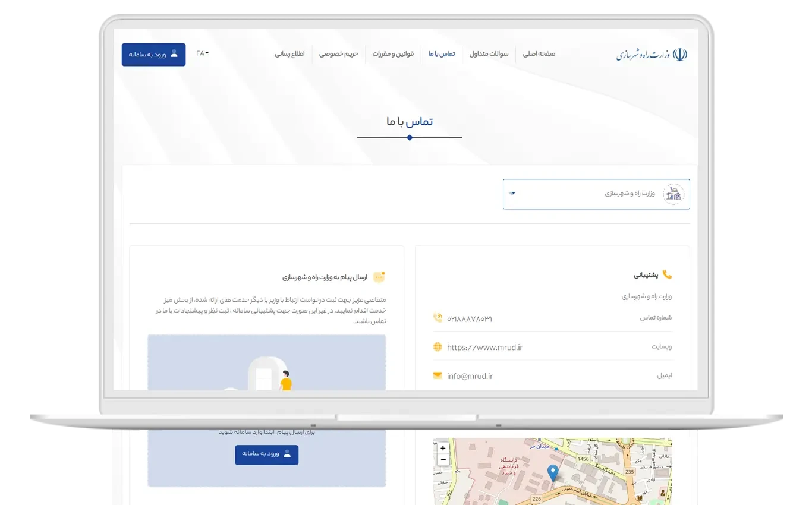The width and height of the screenshot is (812, 505).
Task: Zoom in on the map
Action: 443,449
